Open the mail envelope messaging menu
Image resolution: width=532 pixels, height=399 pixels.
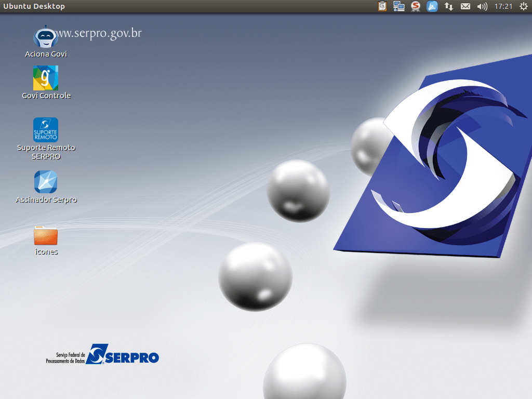[x=465, y=6]
